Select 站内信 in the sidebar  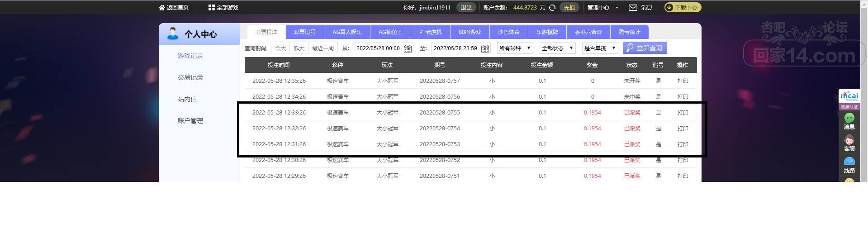(187, 99)
